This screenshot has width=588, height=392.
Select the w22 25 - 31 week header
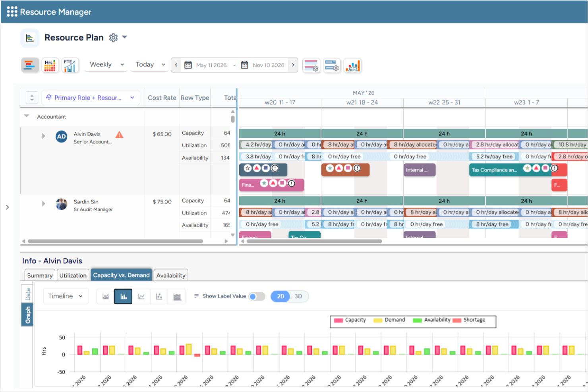(x=444, y=102)
